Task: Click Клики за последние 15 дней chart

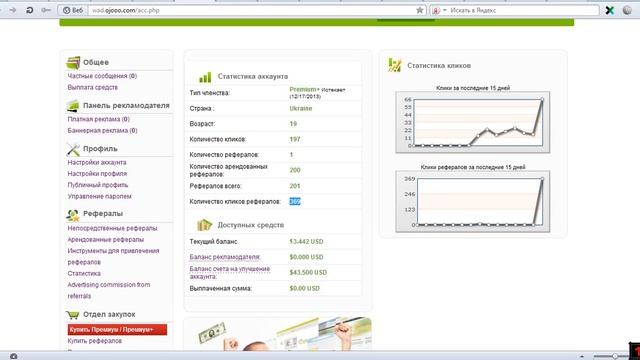Action: [x=473, y=122]
